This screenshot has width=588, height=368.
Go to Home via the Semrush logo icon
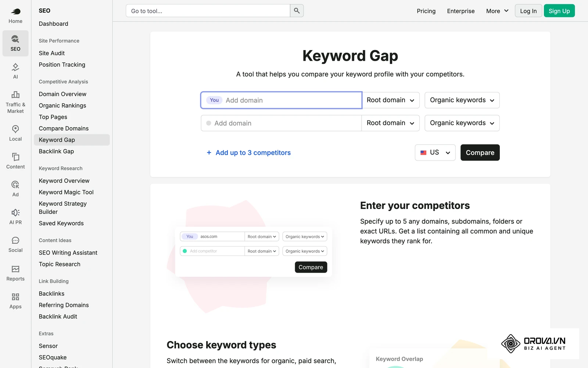[x=15, y=11]
